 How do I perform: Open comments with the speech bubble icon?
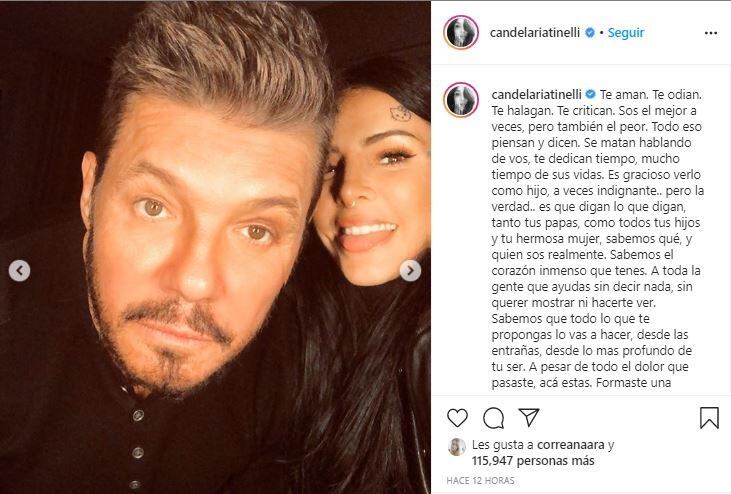coord(493,418)
